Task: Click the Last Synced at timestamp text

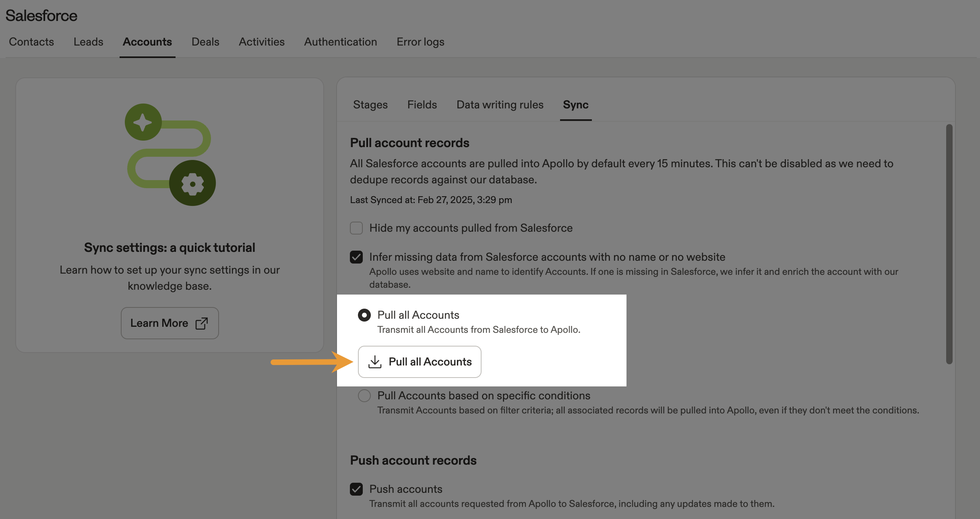Action: tap(431, 200)
